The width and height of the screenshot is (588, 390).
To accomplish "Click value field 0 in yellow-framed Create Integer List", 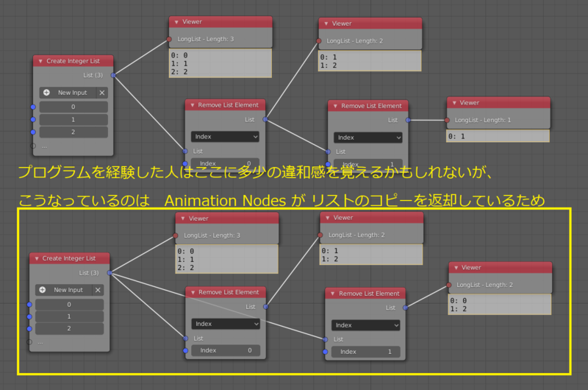I will pyautogui.click(x=69, y=305).
